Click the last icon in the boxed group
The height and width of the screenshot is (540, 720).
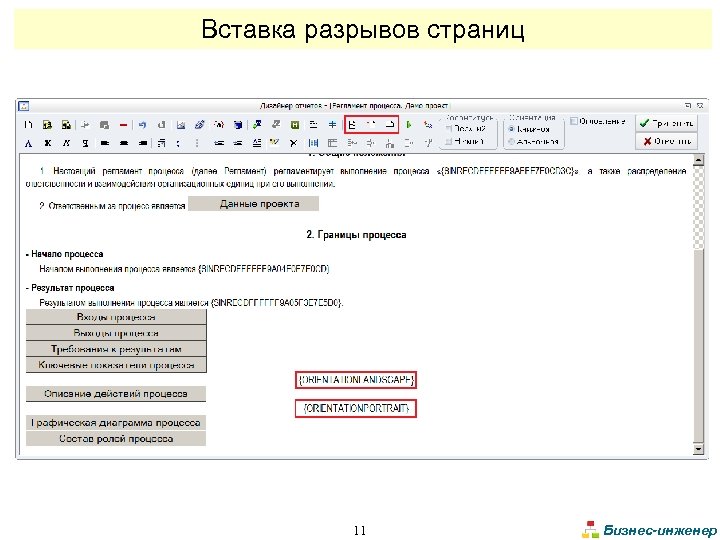click(390, 124)
